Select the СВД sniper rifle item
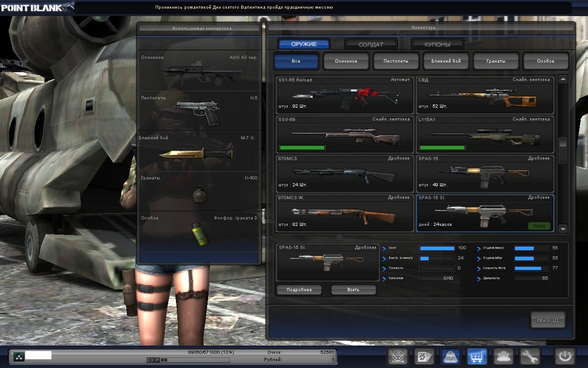588x368 pixels. point(485,95)
